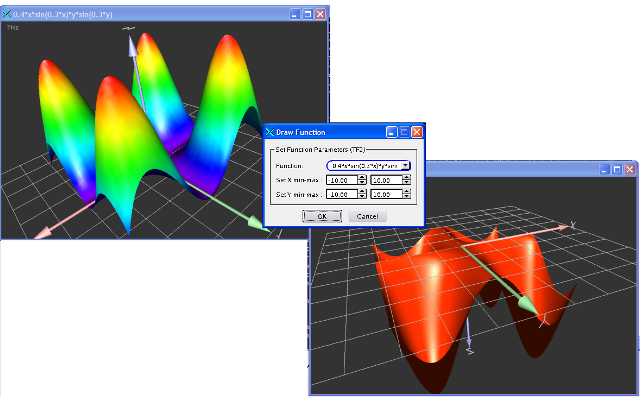The width and height of the screenshot is (640, 397).
Task: Increase the X maximum spinner value
Action: click(407, 177)
